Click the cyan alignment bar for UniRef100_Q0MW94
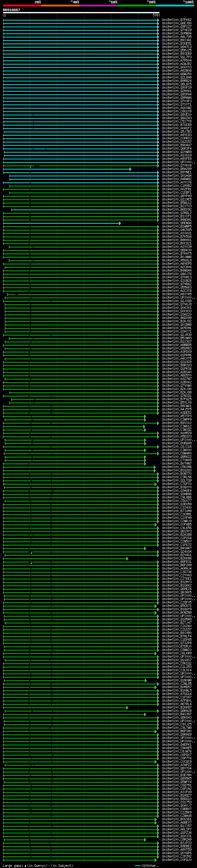Image resolution: width=197 pixels, height=868 pixels. click(81, 33)
